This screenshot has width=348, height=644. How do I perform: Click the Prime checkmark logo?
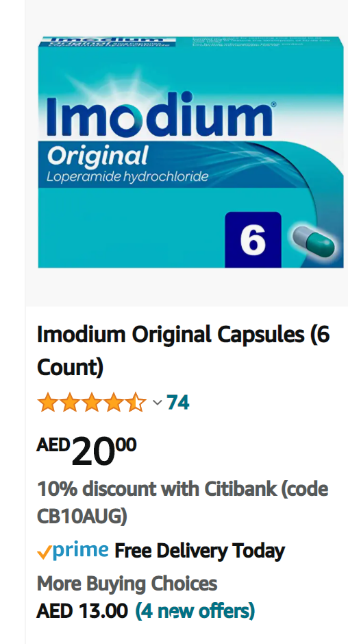[x=44, y=553]
